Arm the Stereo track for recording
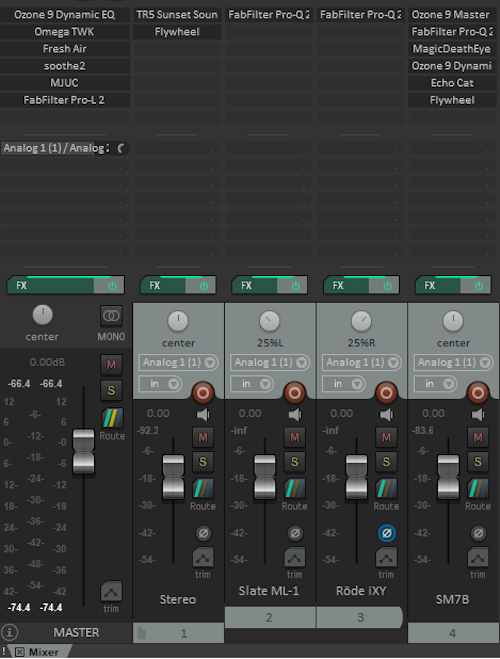The height and width of the screenshot is (659, 500). pyautogui.click(x=203, y=393)
